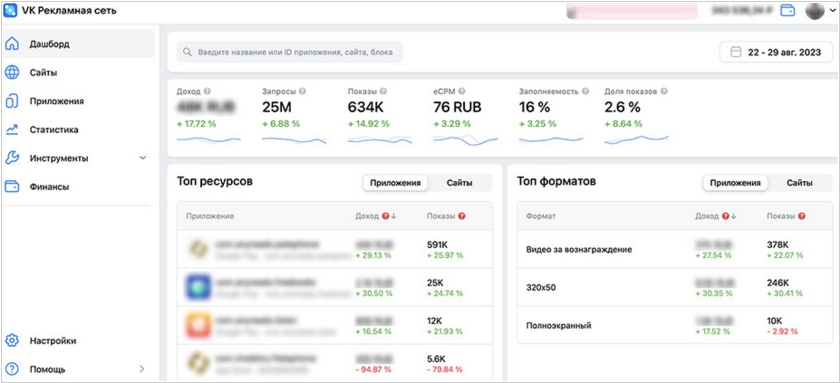Screen dimensions: 840x383
Task: Click Доход red help icon in Топ ресурсов
Action: point(385,216)
